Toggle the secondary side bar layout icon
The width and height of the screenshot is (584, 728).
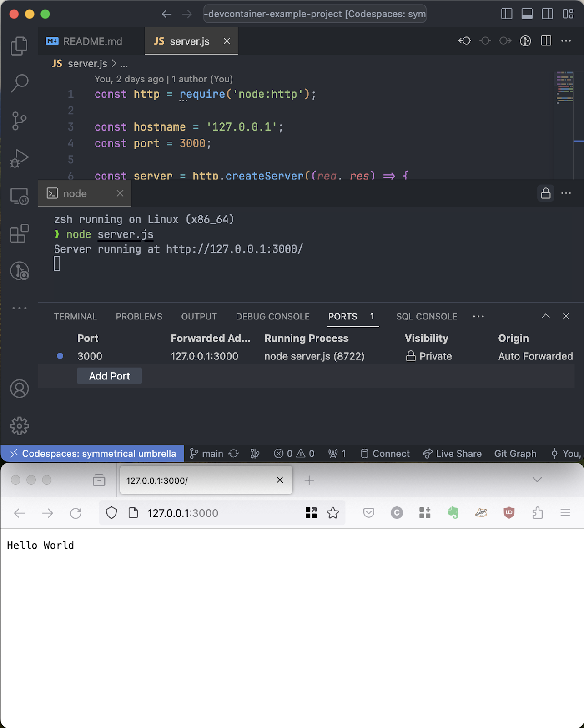point(548,14)
